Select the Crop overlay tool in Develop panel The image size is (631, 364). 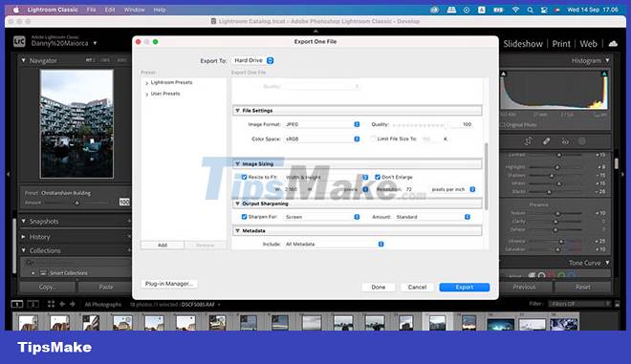click(528, 141)
